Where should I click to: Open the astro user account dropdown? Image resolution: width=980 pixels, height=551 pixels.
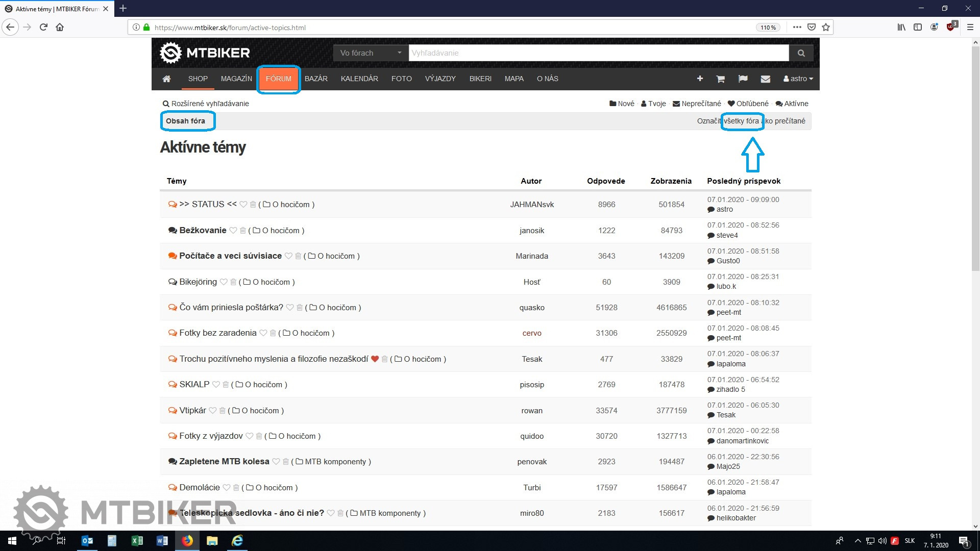[x=798, y=79]
